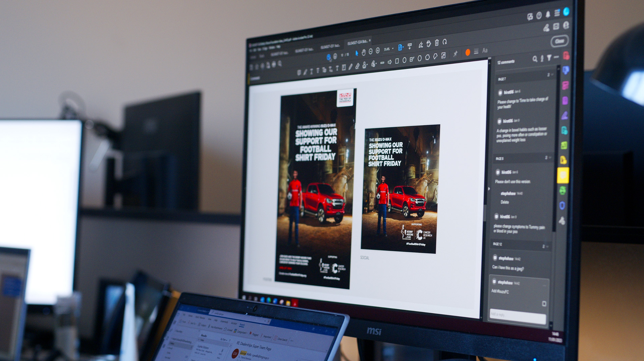The width and height of the screenshot is (644, 361).
Task: Select the text callout tool
Action: [412, 59]
